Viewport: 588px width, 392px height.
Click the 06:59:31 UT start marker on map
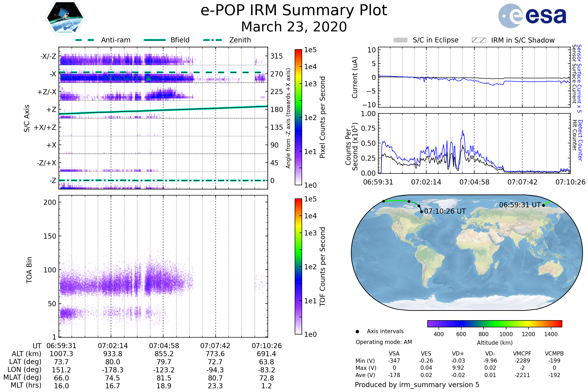[543, 206]
